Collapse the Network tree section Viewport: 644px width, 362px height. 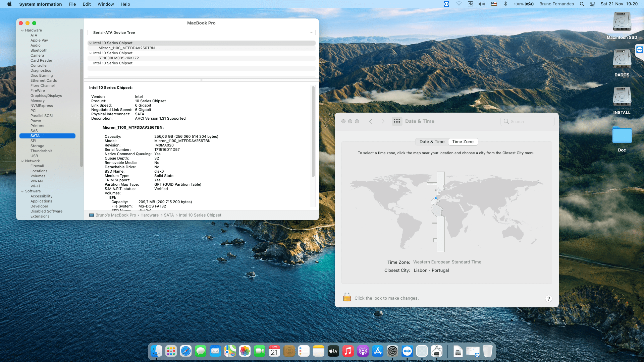pyautogui.click(x=22, y=161)
